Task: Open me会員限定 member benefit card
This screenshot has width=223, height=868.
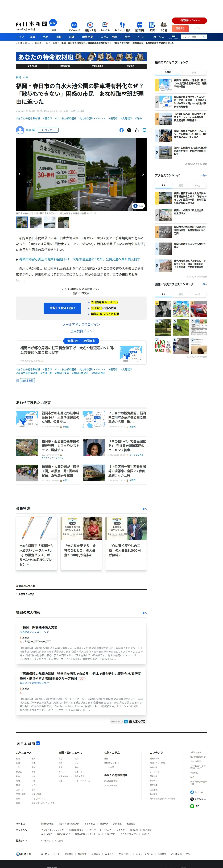Action: 36,544
